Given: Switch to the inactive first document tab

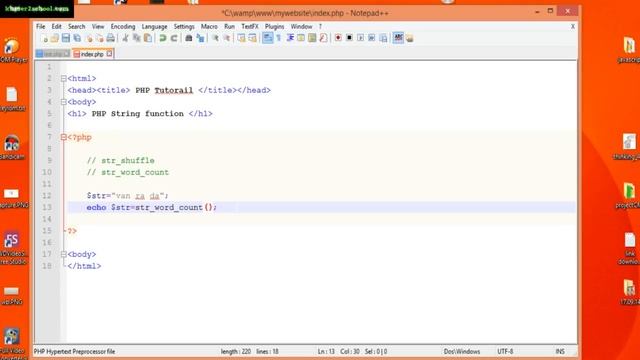Looking at the screenshot, I should [52, 54].
